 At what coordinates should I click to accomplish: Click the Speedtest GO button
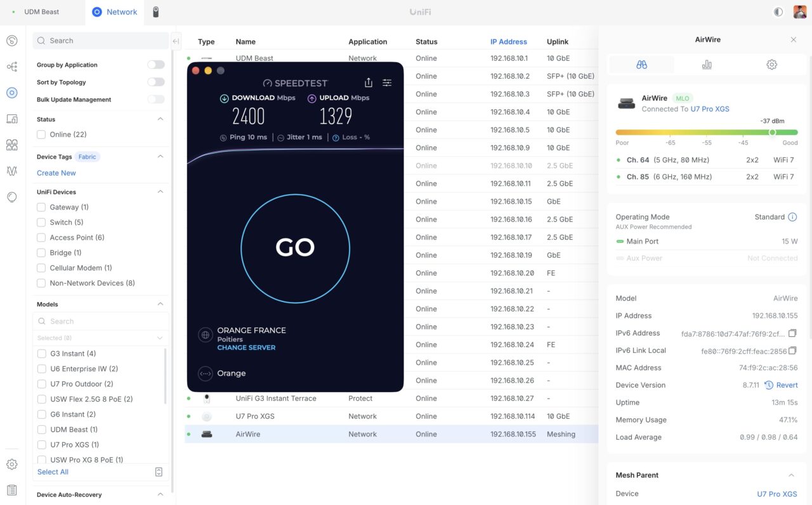(295, 247)
